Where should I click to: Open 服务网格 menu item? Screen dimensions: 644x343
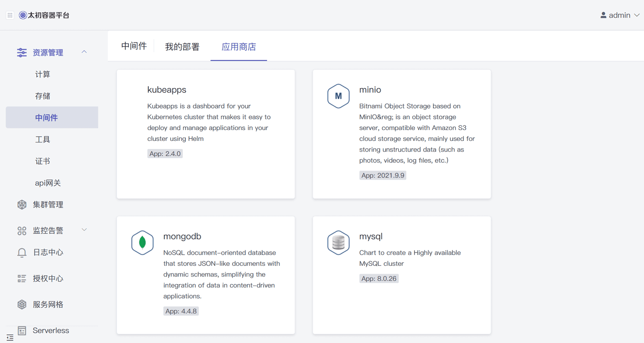(x=48, y=305)
